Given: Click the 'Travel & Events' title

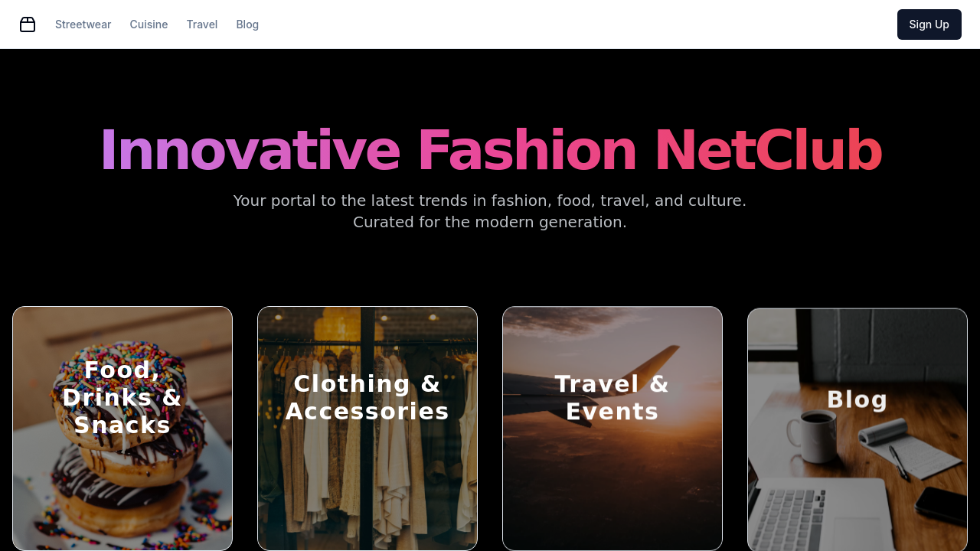Looking at the screenshot, I should coord(612,397).
